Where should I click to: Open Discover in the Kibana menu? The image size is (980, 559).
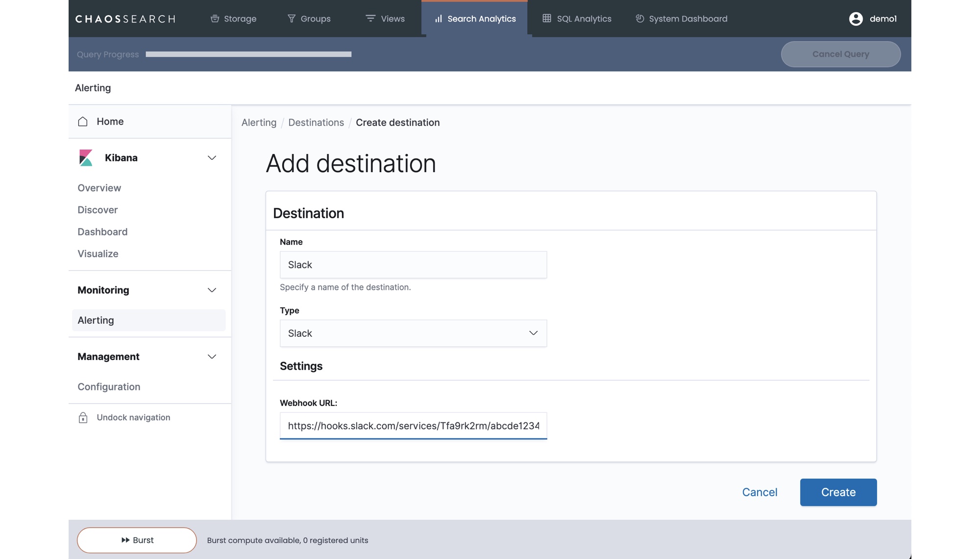pyautogui.click(x=98, y=210)
